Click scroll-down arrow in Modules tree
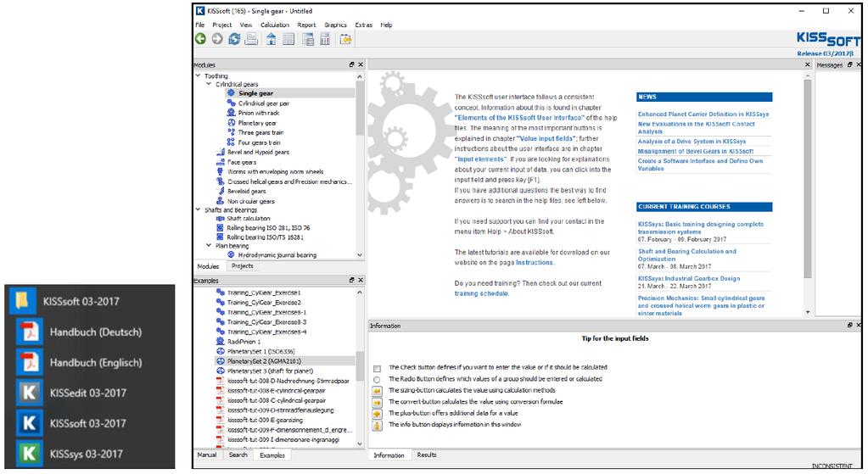 click(x=360, y=255)
